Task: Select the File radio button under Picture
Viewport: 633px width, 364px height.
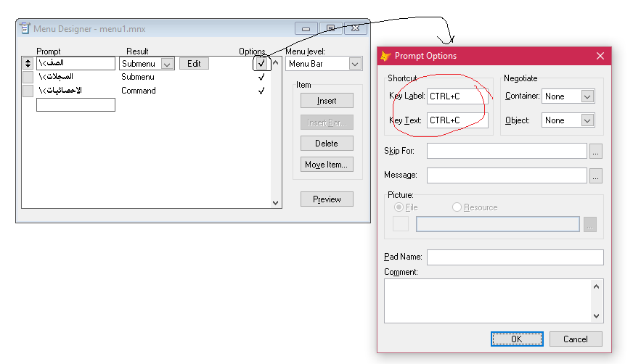Action: (399, 207)
